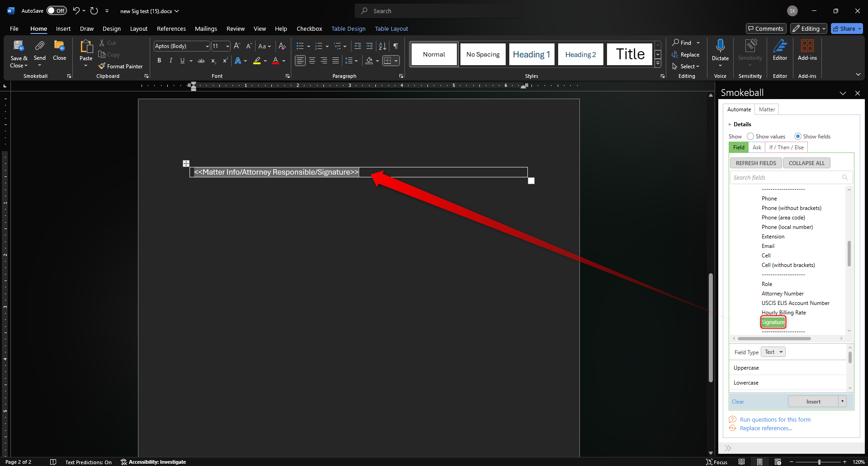Apply bullet list formatting

coord(300,46)
